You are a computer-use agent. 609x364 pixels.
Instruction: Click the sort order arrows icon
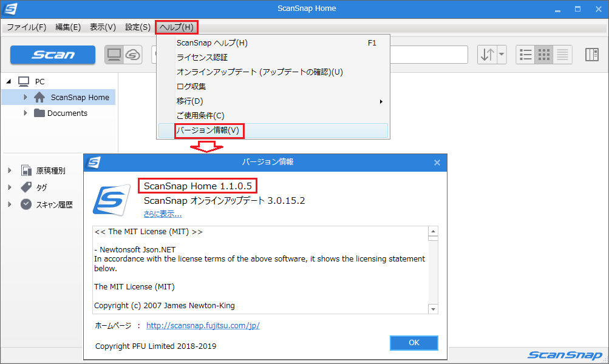point(487,55)
